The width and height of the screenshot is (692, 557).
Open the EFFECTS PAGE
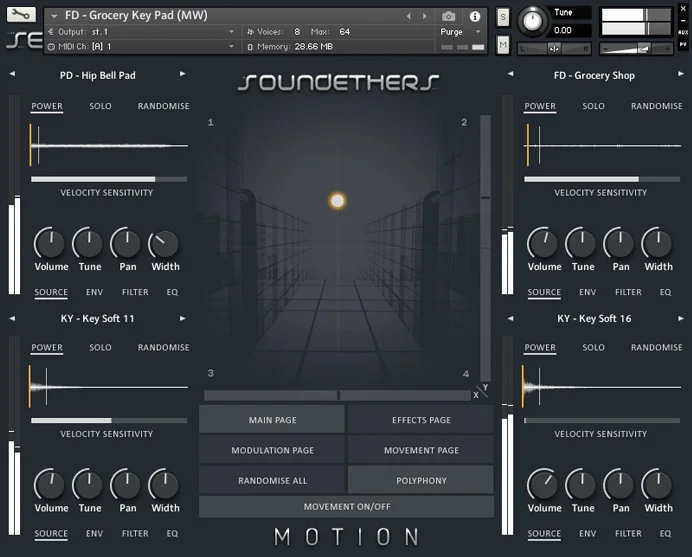[x=421, y=420]
